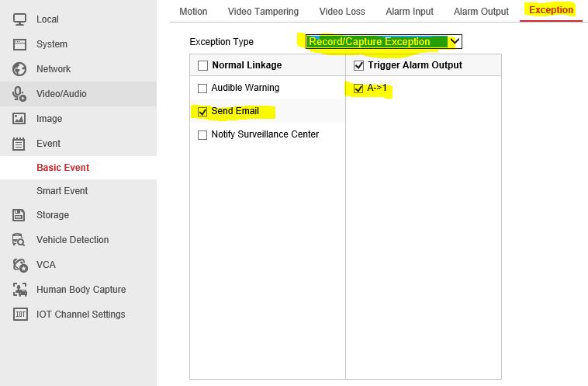Uncheck the A->1 alarm output checkbox
The height and width of the screenshot is (386, 588).
(x=358, y=89)
